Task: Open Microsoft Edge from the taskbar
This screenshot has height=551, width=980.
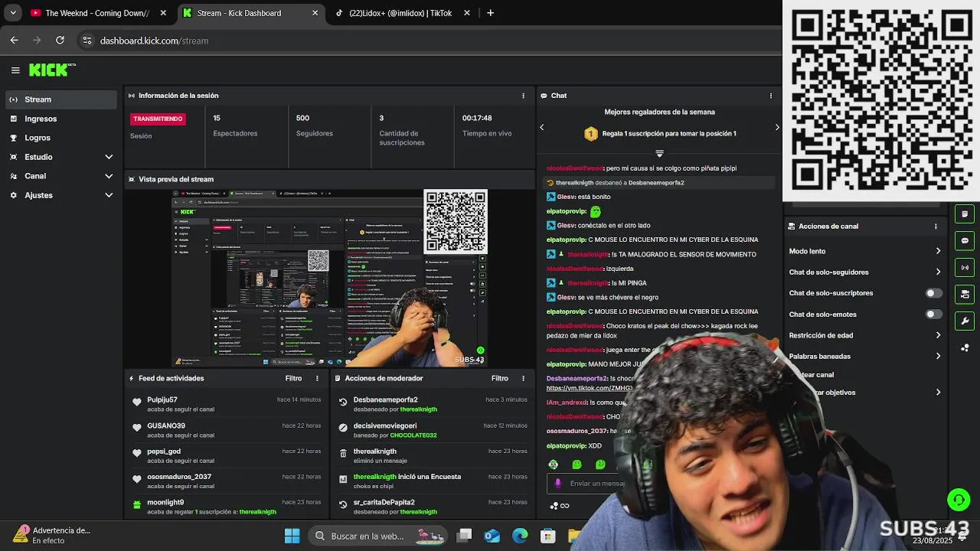Action: point(520,536)
